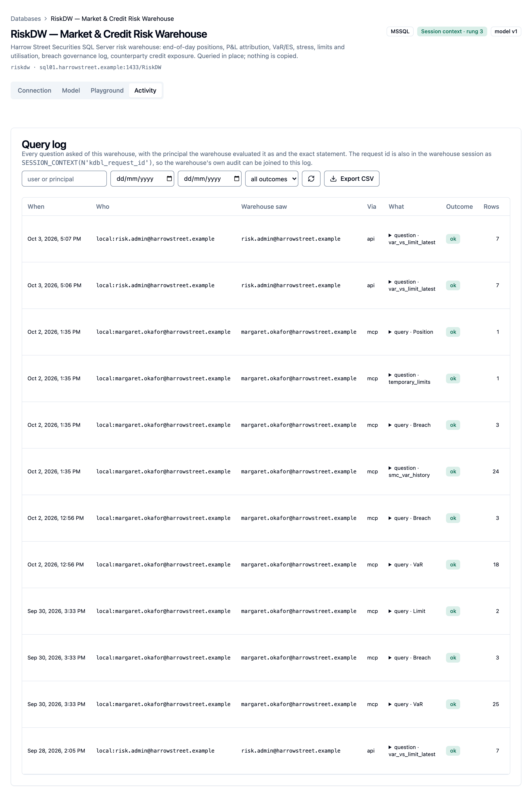Click the Sep 30, 2026, 3:33 PM Limit row timestamp

(56, 611)
